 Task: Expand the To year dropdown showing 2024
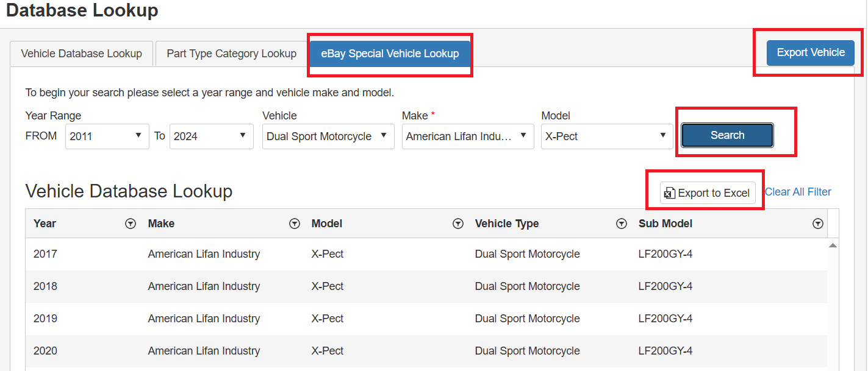click(211, 136)
